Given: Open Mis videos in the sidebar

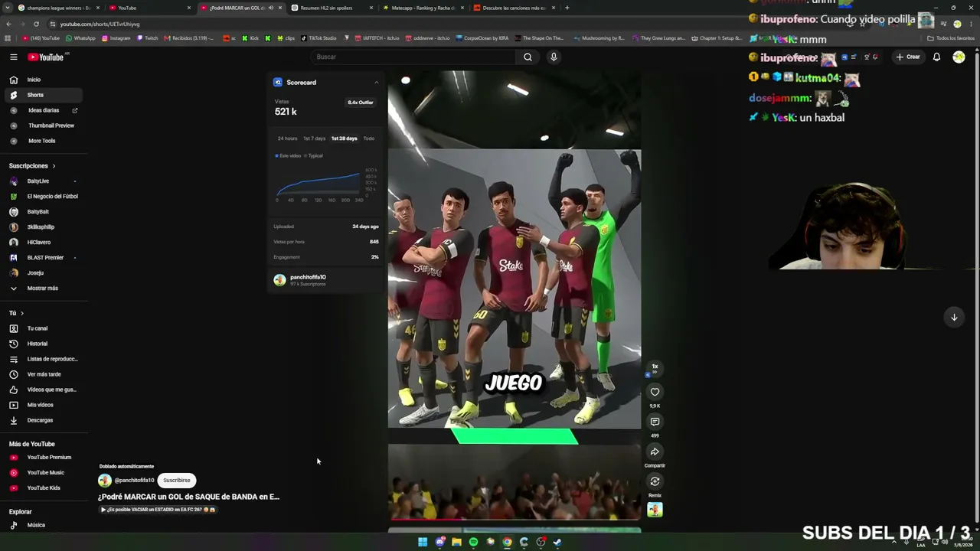Looking at the screenshot, I should tap(43, 405).
